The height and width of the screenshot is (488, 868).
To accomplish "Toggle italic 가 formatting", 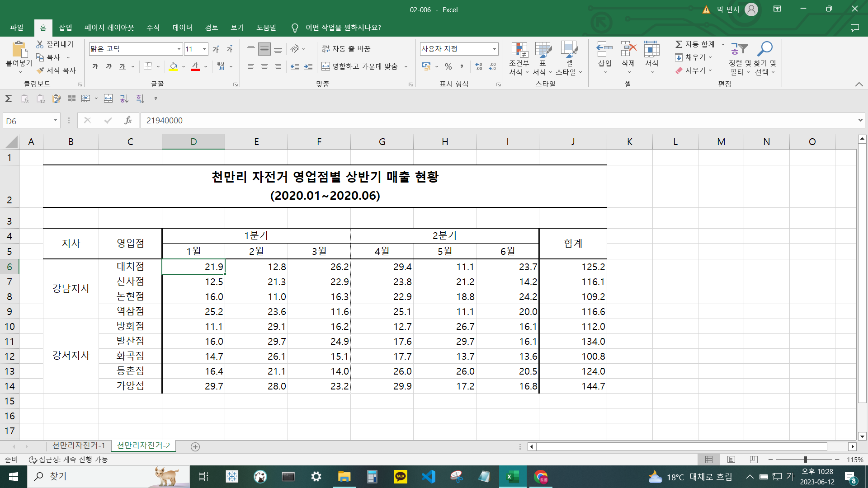I will click(x=109, y=66).
